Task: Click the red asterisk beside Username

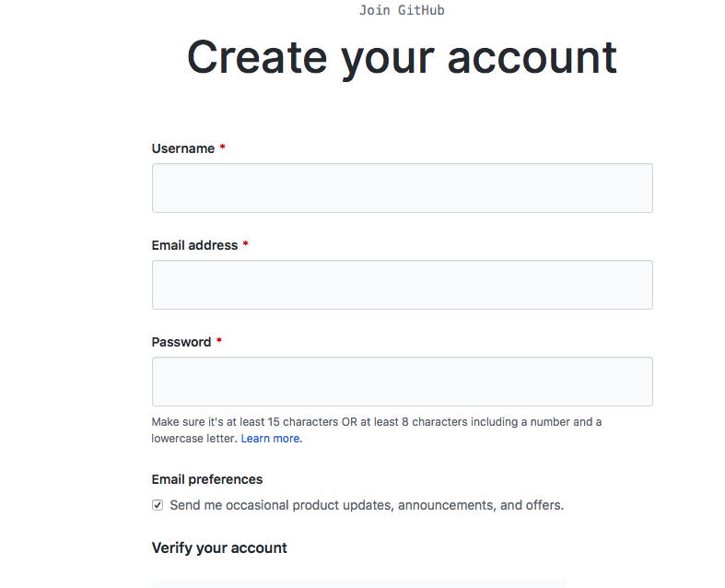Action: point(222,148)
